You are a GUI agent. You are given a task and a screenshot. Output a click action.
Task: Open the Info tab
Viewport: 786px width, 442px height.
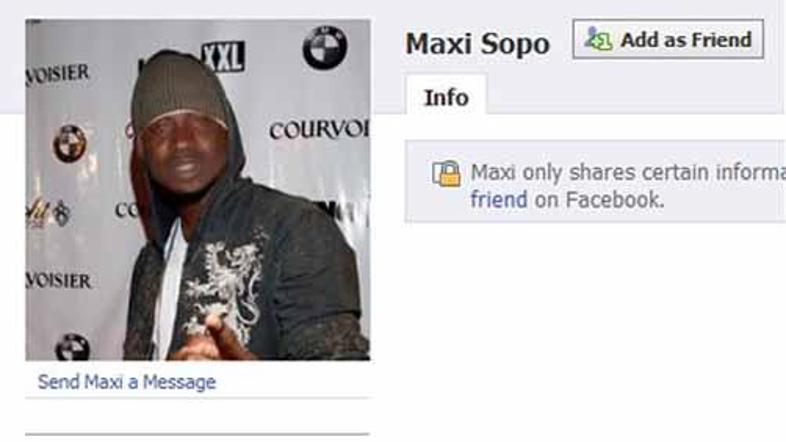coord(446,97)
